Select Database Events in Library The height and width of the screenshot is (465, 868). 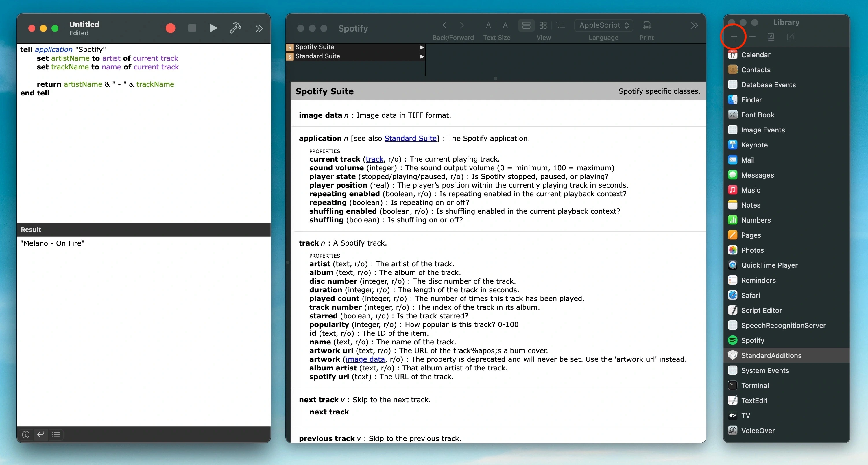tap(786, 85)
